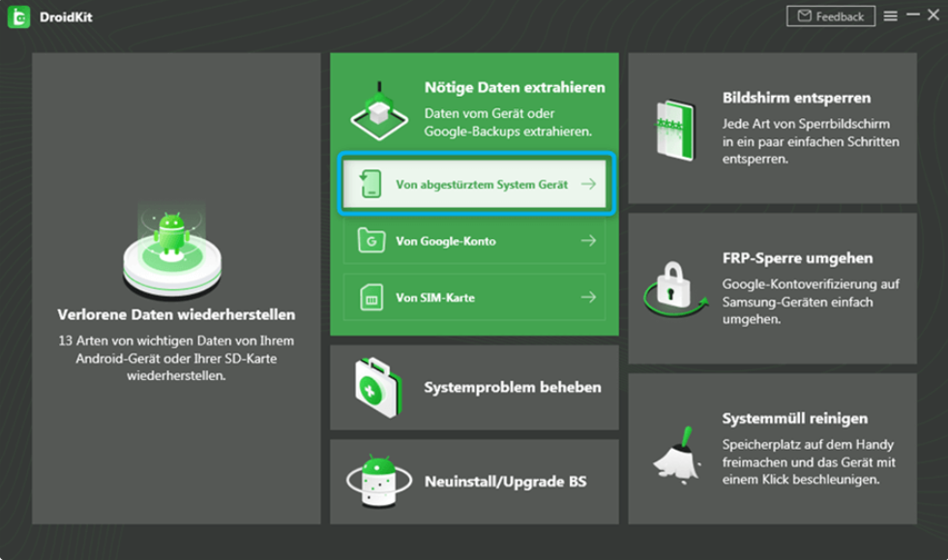Click the SIM card icon
Viewport: 948px width, 560px height.
(x=371, y=297)
